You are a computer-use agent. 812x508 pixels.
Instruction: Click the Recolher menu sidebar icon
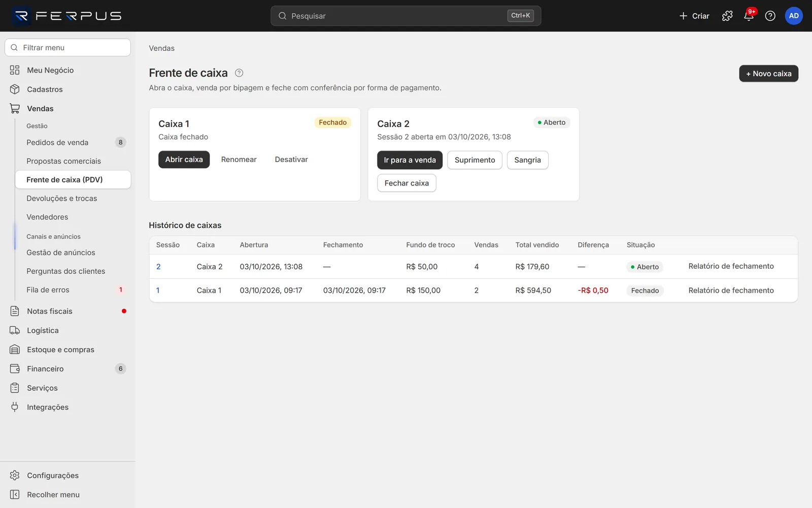tap(15, 494)
